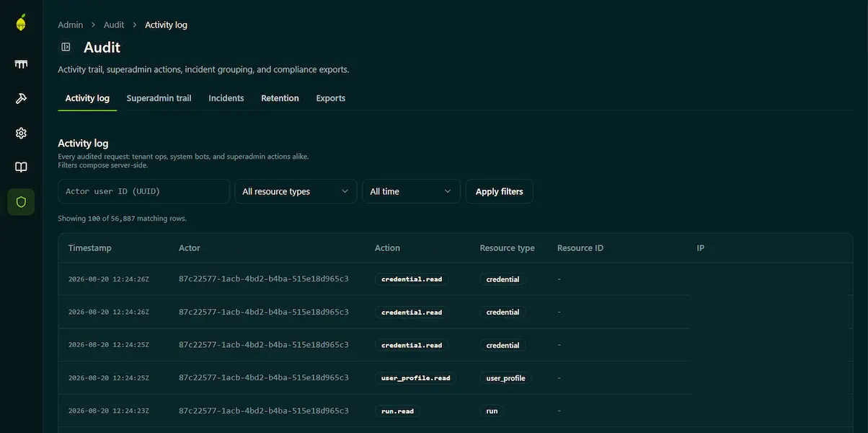Viewport: 868px width, 433px height.
Task: Click the lemon logo in the sidebar
Action: pos(21,23)
